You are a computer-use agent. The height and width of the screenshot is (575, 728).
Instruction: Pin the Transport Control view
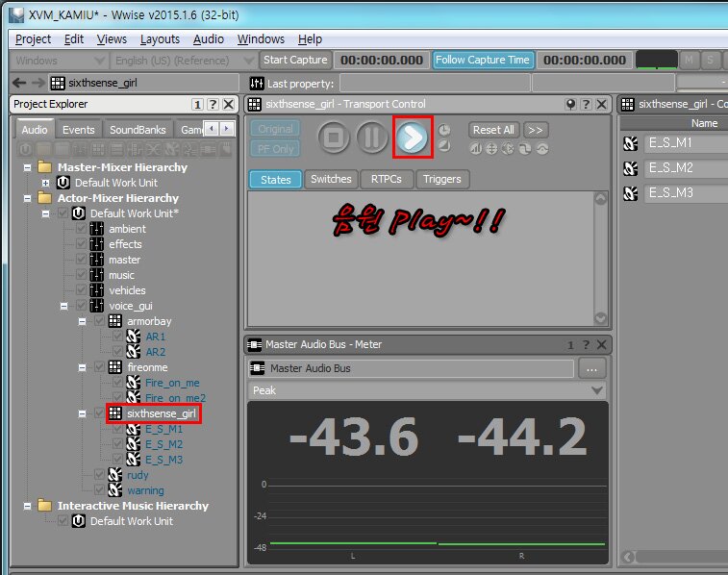570,104
